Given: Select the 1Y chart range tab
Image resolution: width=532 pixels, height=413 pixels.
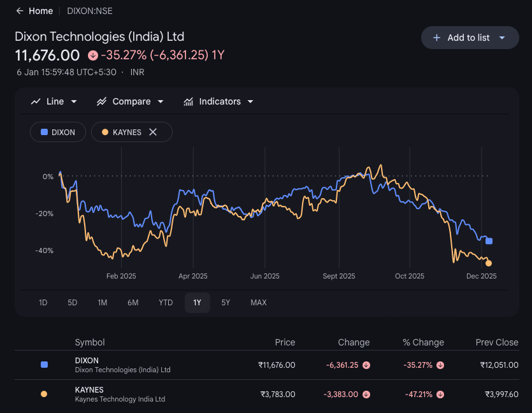Looking at the screenshot, I should pyautogui.click(x=197, y=302).
